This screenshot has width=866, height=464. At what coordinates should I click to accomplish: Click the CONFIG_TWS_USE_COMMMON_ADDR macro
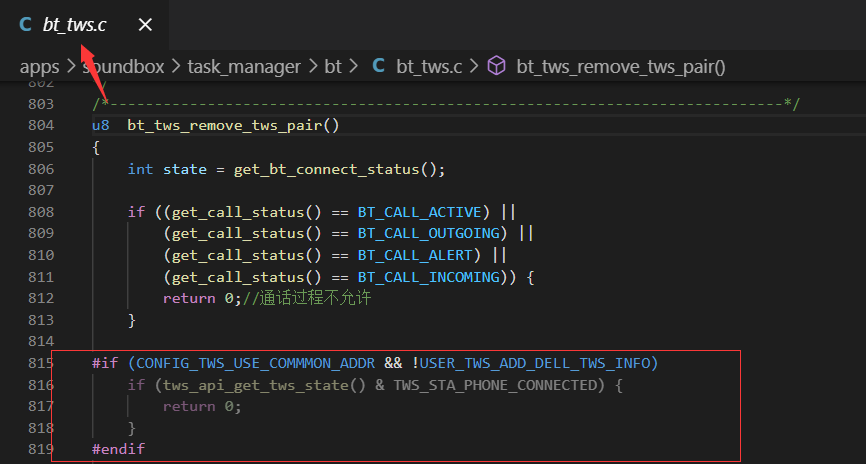pyautogui.click(x=256, y=363)
